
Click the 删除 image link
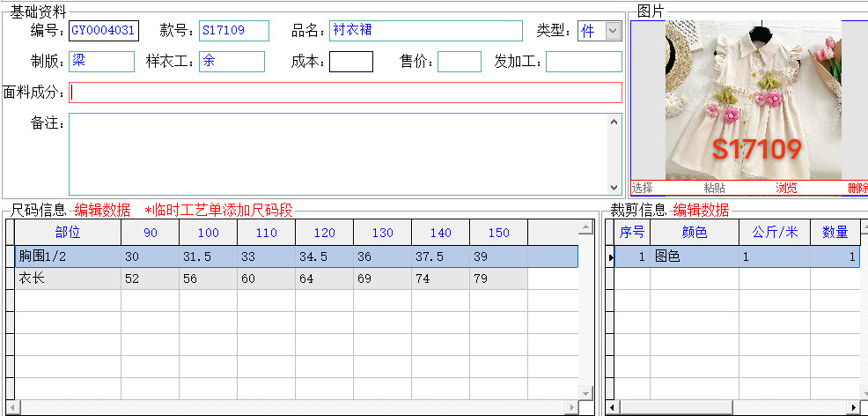[x=857, y=188]
